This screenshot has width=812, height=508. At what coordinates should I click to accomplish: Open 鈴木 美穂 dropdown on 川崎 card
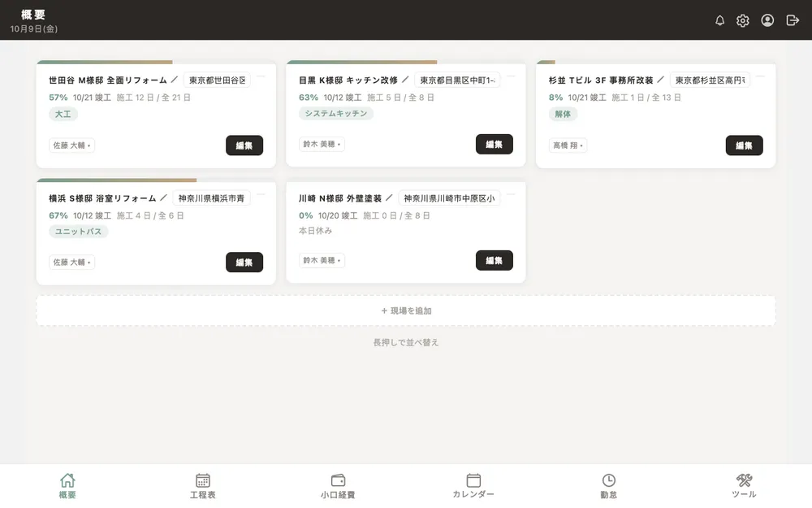point(322,260)
